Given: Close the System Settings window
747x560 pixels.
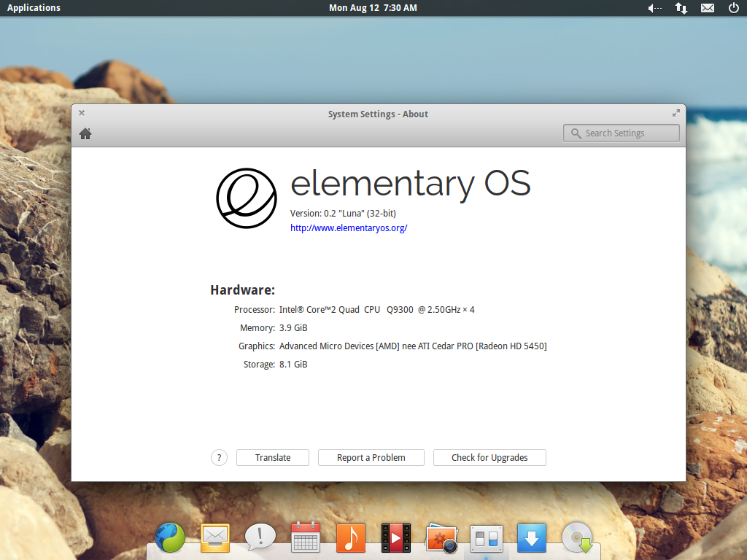Looking at the screenshot, I should (82, 113).
